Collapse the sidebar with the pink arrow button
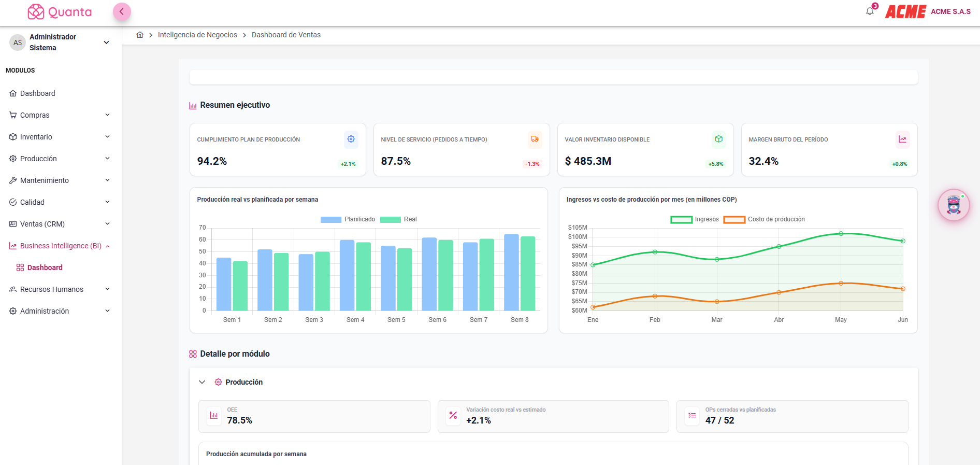 click(x=122, y=11)
